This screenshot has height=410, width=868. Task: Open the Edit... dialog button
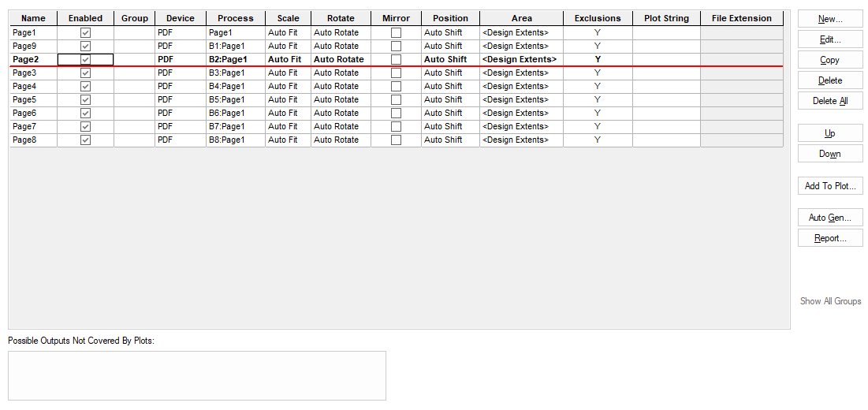830,39
